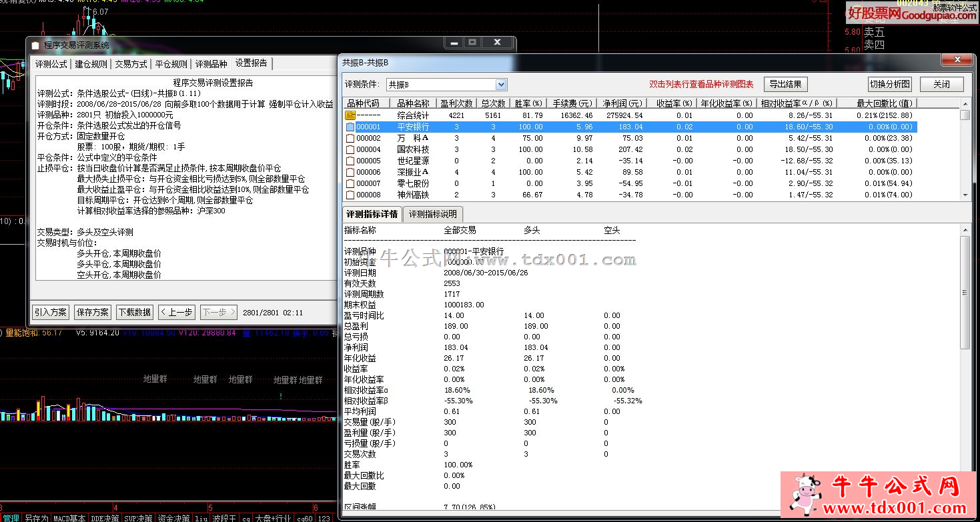
Task: Switch to the 建仓规则 tab
Action: [91, 64]
